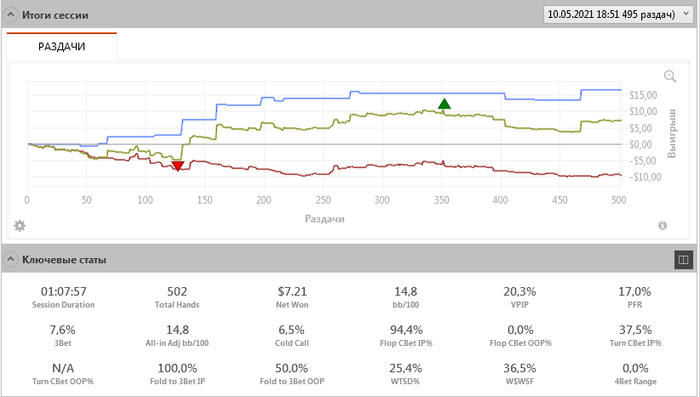Open the session date dropdown
Image resolution: width=700 pixels, height=397 pixels.
point(617,14)
